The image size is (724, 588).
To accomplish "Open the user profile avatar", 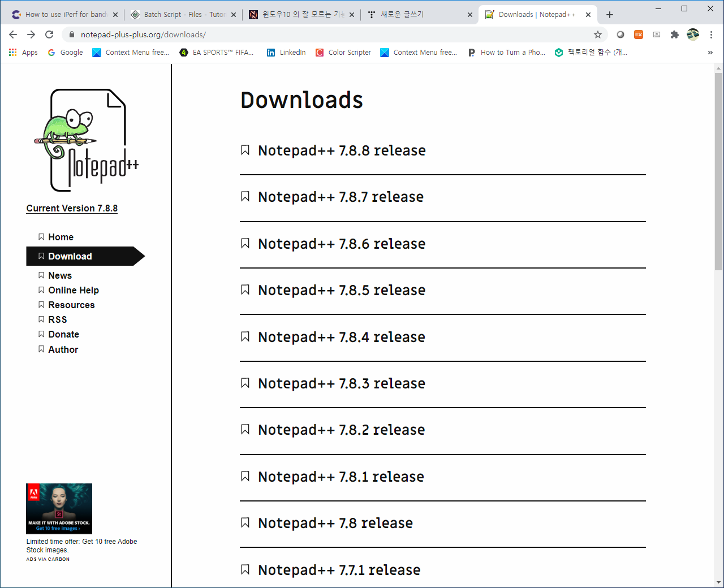I will [693, 34].
